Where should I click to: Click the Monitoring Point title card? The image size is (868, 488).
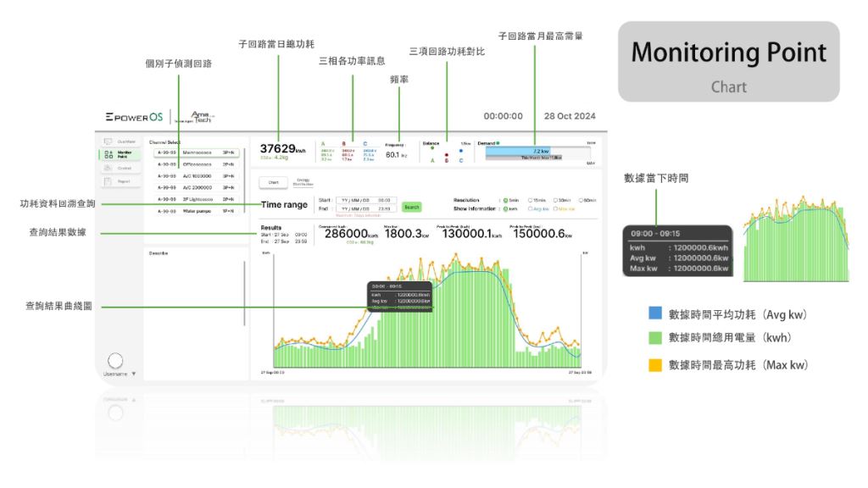coord(728,61)
